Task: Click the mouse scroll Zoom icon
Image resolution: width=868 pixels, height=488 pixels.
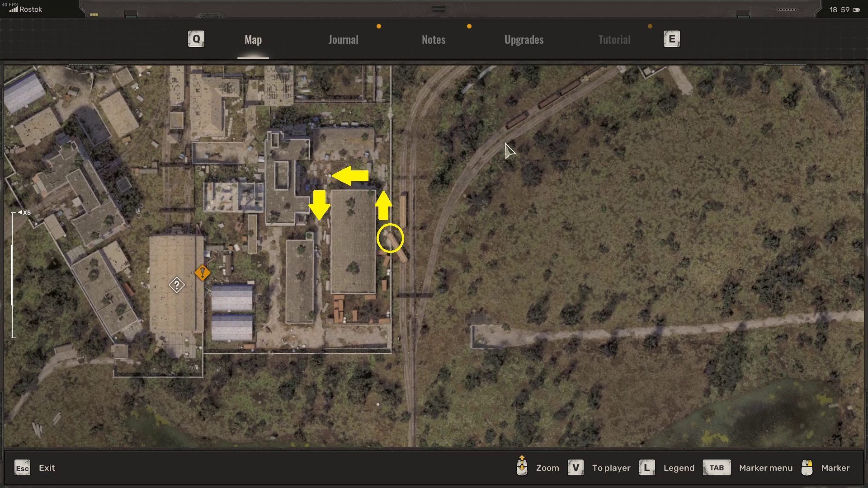Action: [522, 466]
